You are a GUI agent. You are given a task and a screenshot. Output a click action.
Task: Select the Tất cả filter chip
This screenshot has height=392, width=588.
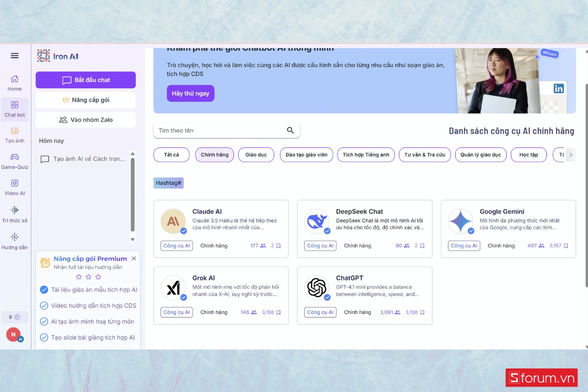[171, 155]
